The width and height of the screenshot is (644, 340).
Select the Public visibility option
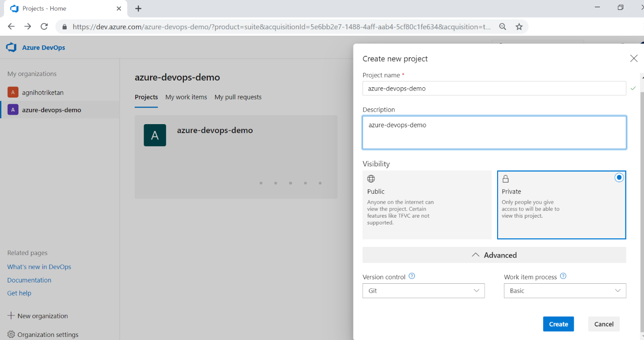click(x=427, y=205)
